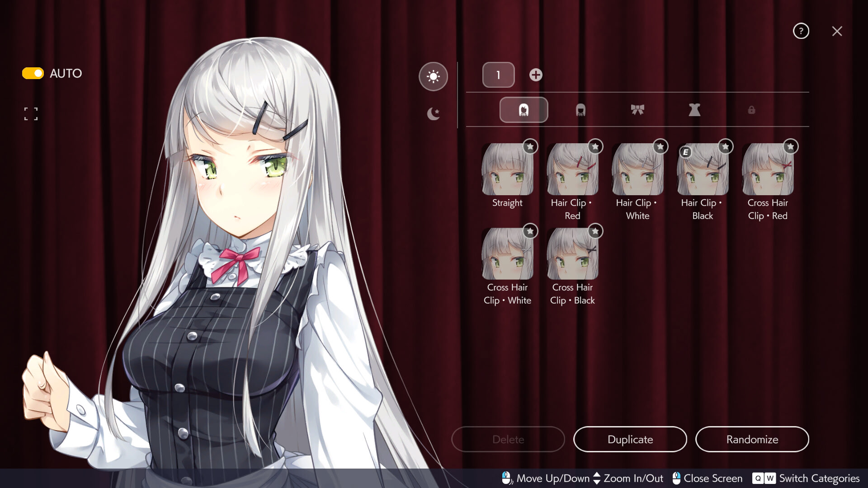Select preset slot number 1
868x488 pixels.
click(498, 75)
